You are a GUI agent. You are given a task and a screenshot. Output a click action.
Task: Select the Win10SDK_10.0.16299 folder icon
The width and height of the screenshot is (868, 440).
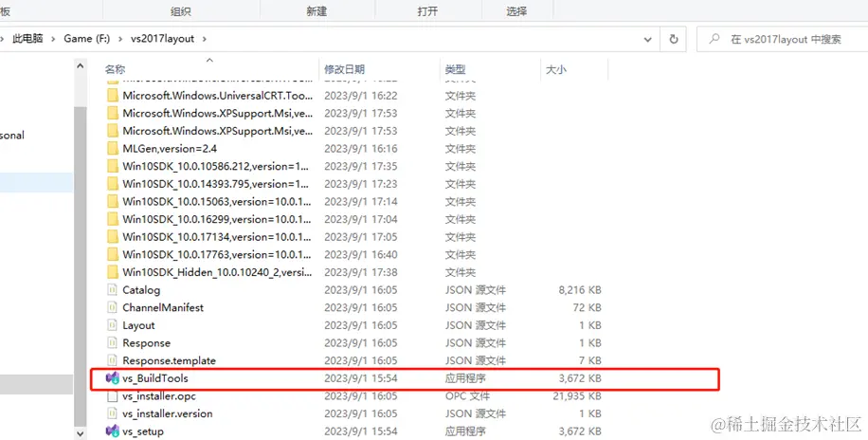[113, 219]
